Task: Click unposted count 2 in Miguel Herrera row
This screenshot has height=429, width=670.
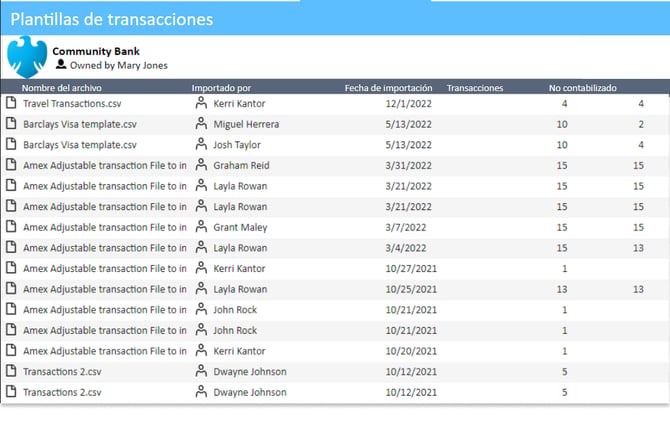Action: 641,124
